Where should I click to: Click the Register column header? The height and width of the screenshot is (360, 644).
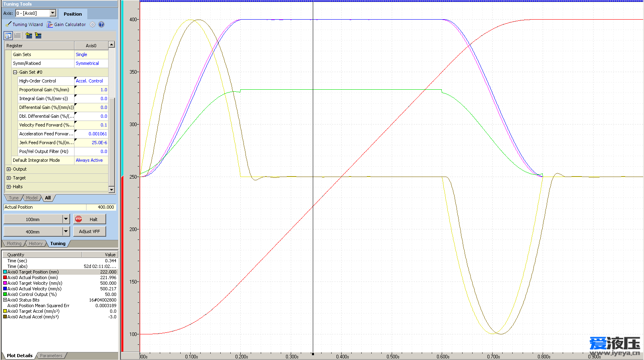click(39, 46)
